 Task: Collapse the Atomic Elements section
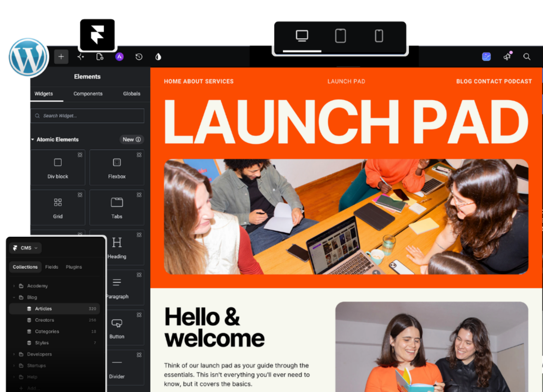pos(32,139)
